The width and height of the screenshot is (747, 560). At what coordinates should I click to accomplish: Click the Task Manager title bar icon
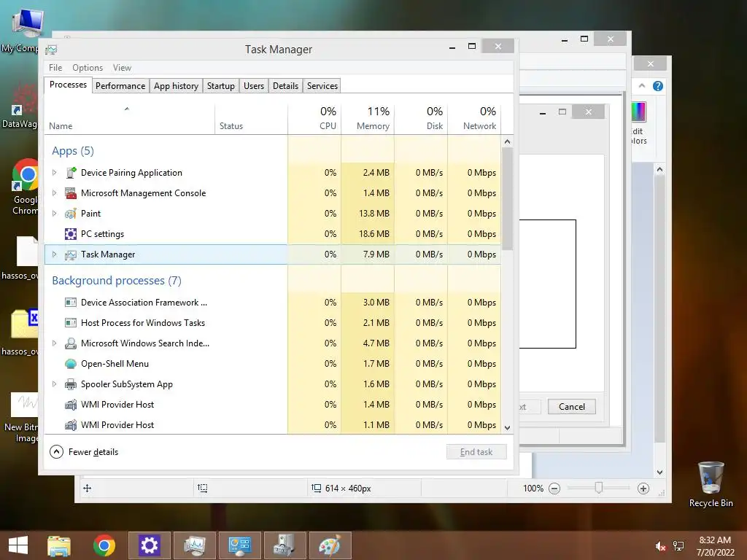click(x=52, y=50)
